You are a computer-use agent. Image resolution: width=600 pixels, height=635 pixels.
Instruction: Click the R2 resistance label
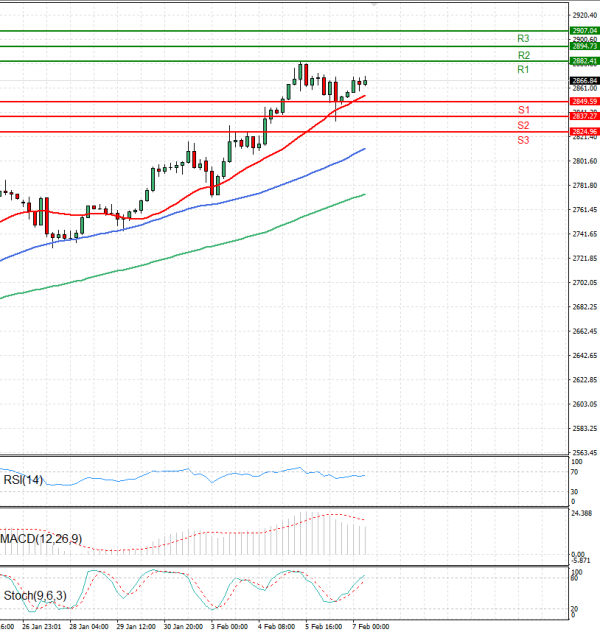pyautogui.click(x=523, y=55)
